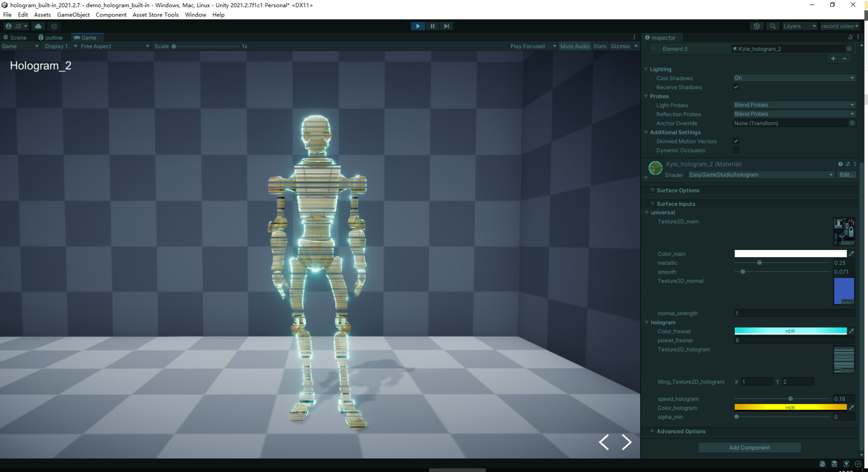Viewport: 868px width, 472px height.
Task: Open the Light Probes dropdown
Action: (x=793, y=105)
